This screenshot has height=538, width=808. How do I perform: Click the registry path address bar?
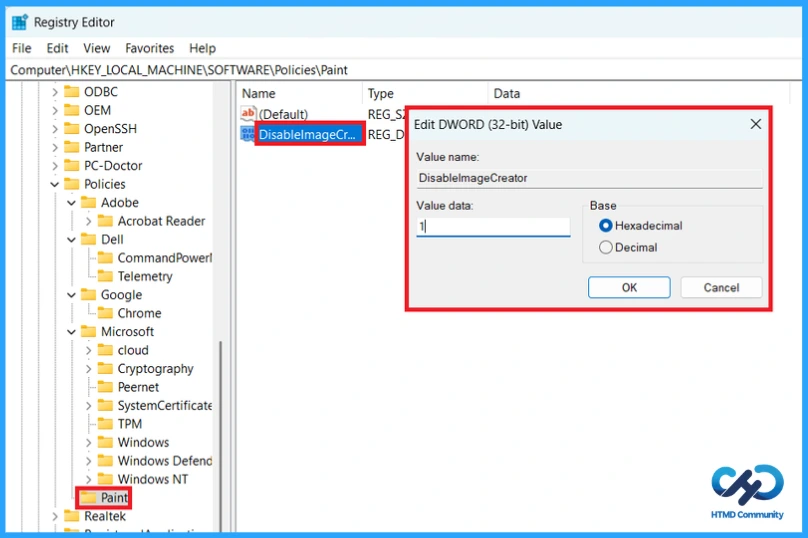coord(404,70)
